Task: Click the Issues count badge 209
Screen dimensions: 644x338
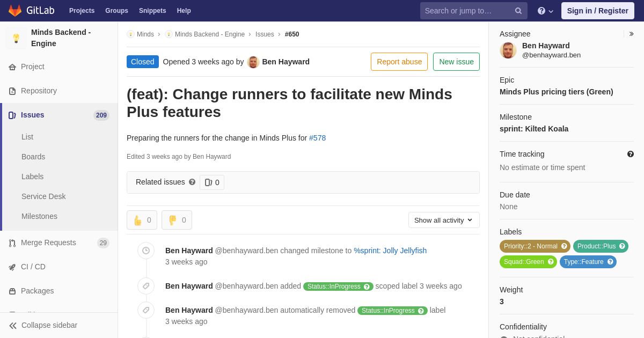Action: click(101, 115)
